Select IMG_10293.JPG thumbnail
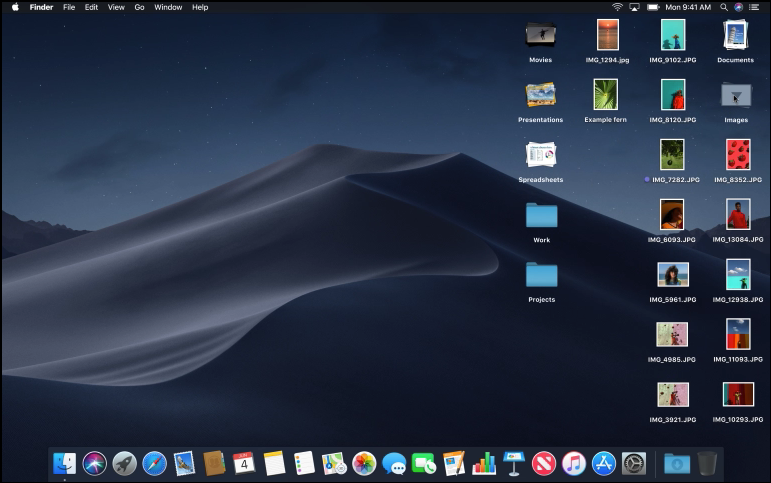The image size is (771, 483). click(x=738, y=394)
